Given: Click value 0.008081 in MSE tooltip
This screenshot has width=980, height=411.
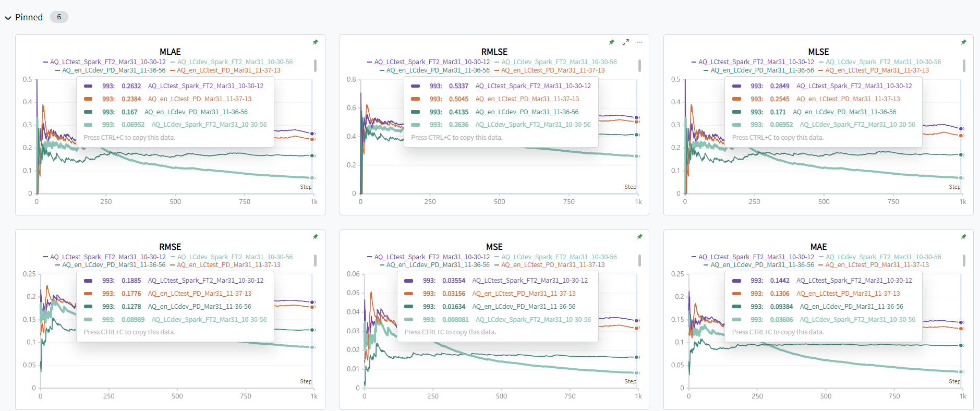Looking at the screenshot, I should 456,320.
